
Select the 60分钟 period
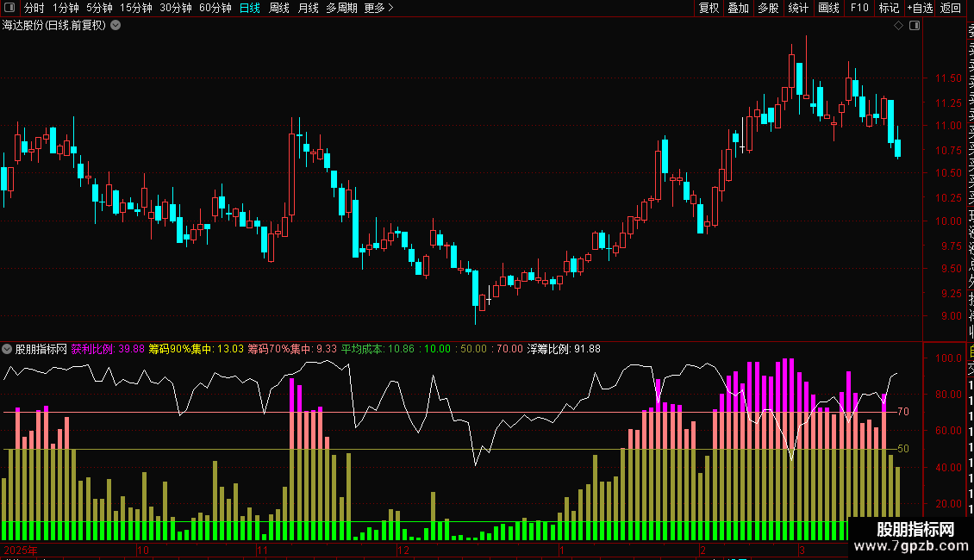215,8
